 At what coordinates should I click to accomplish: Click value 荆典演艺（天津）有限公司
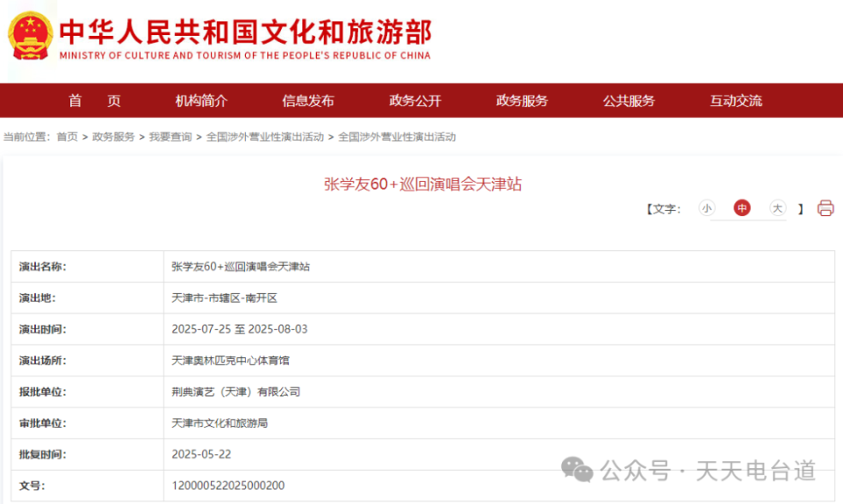(235, 392)
